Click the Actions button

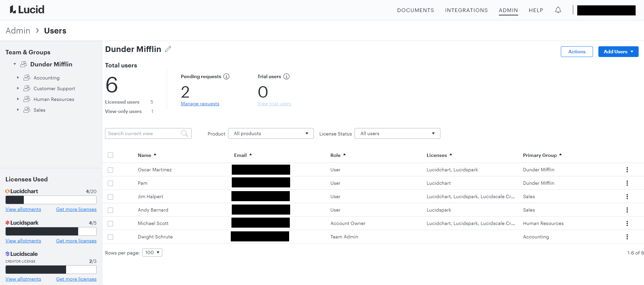pyautogui.click(x=577, y=52)
